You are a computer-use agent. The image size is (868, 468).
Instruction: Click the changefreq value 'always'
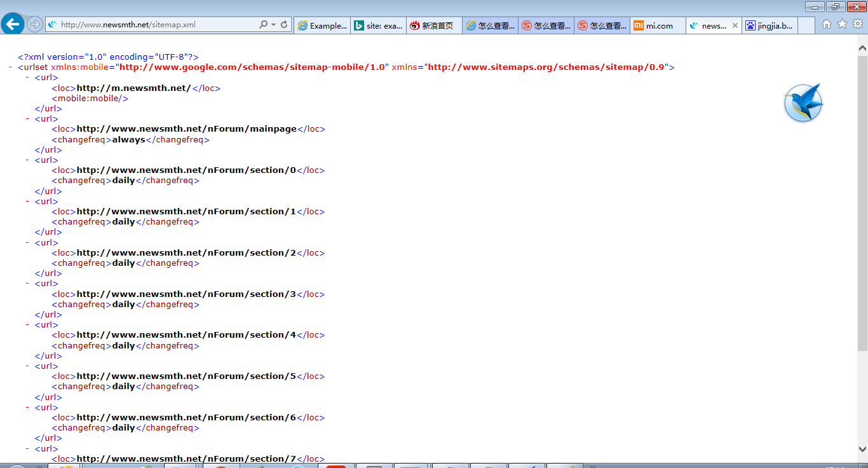coord(129,139)
